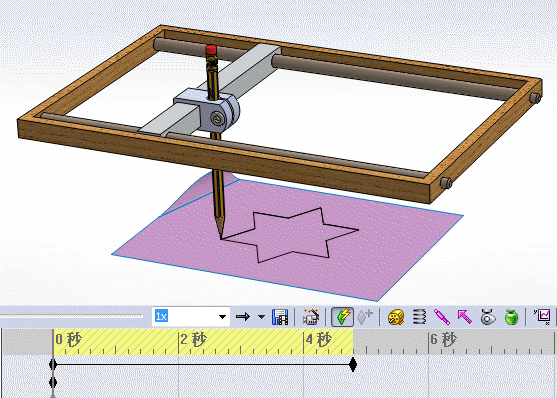This screenshot has height=398, width=557.
Task: Add a Spring using the coil icon
Action: (419, 317)
